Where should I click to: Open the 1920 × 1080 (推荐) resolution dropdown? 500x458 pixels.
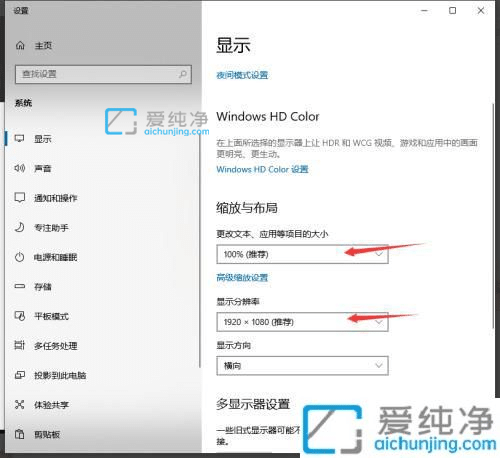click(x=302, y=322)
